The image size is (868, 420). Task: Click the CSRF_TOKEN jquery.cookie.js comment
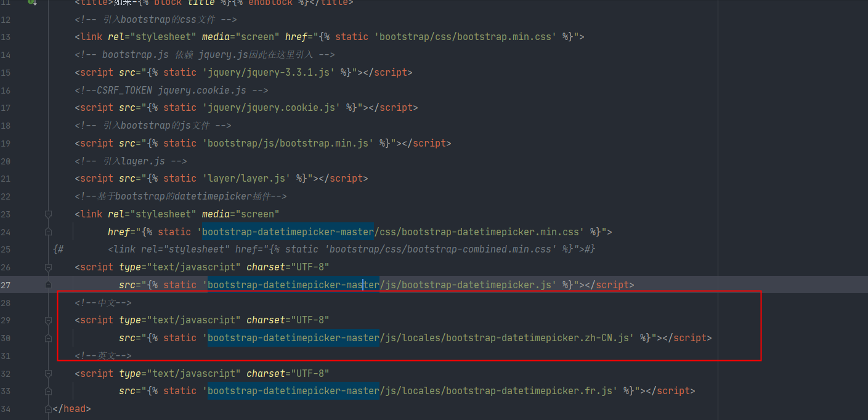click(x=172, y=91)
